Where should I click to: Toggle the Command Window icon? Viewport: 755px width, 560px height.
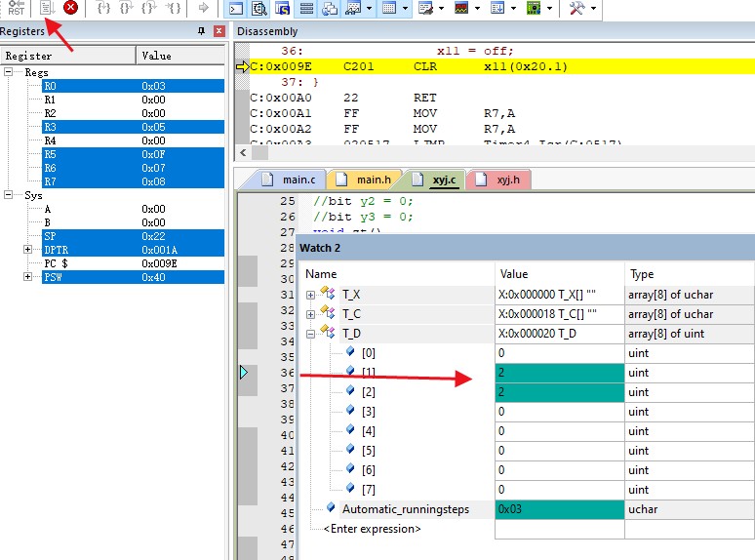point(236,8)
